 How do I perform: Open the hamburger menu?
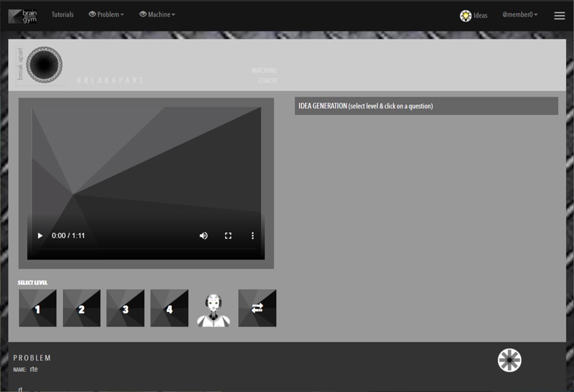click(x=559, y=15)
